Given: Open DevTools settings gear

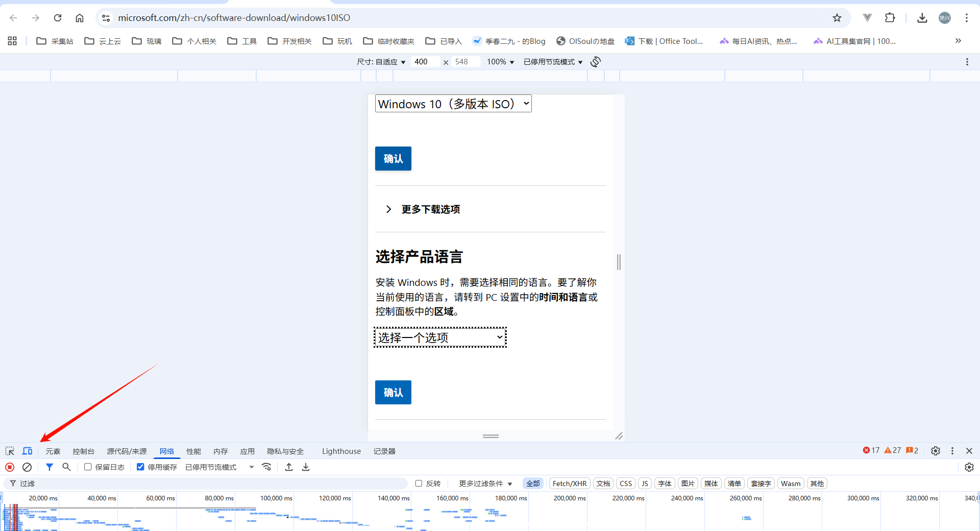Looking at the screenshot, I should tap(935, 451).
